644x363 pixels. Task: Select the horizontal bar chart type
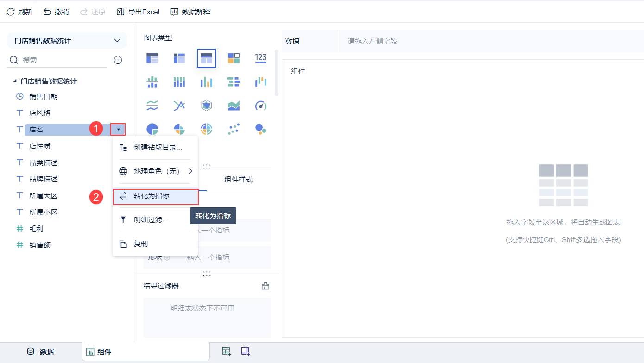pyautogui.click(x=233, y=81)
